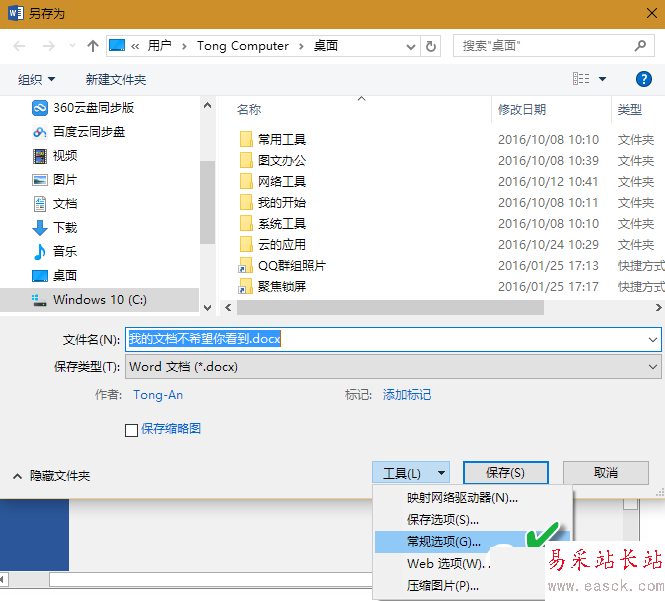
Task: Expand the file name dropdown
Action: pos(653,340)
